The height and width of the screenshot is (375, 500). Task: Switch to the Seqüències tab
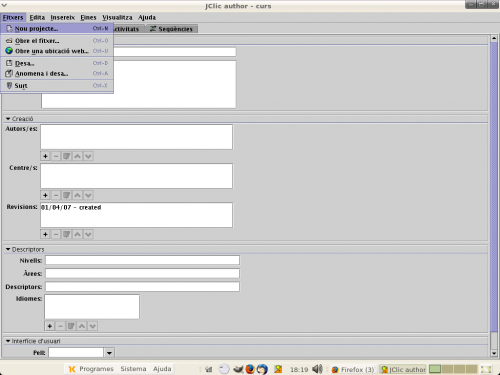pyautogui.click(x=172, y=29)
